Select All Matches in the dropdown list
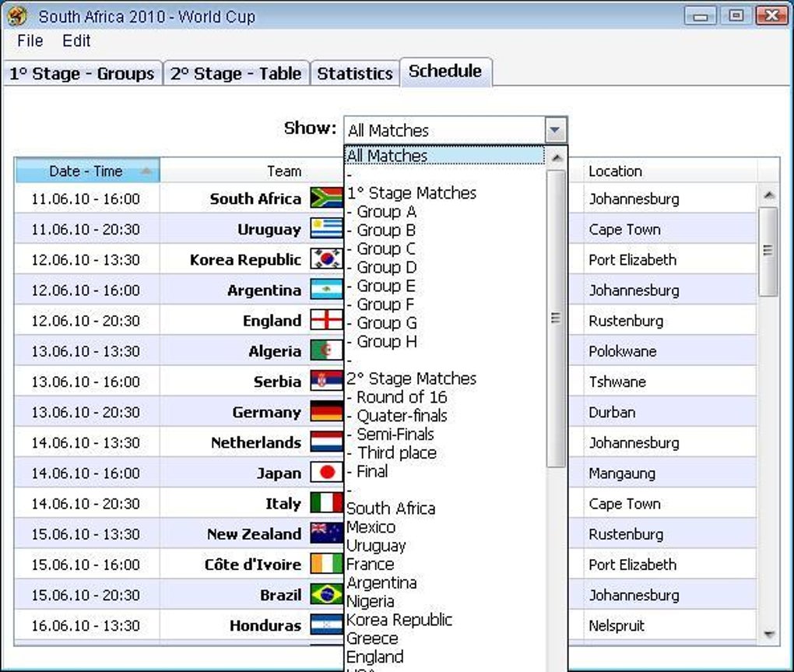794x672 pixels. click(444, 156)
